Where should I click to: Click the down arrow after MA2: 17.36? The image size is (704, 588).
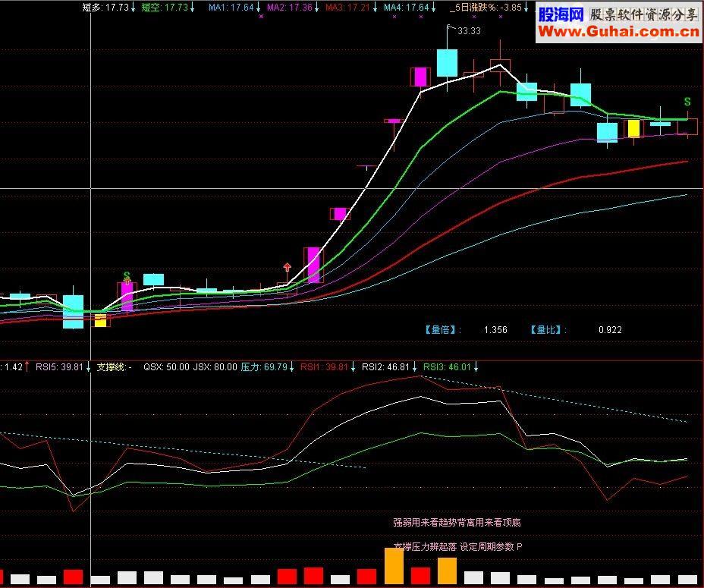[316, 8]
